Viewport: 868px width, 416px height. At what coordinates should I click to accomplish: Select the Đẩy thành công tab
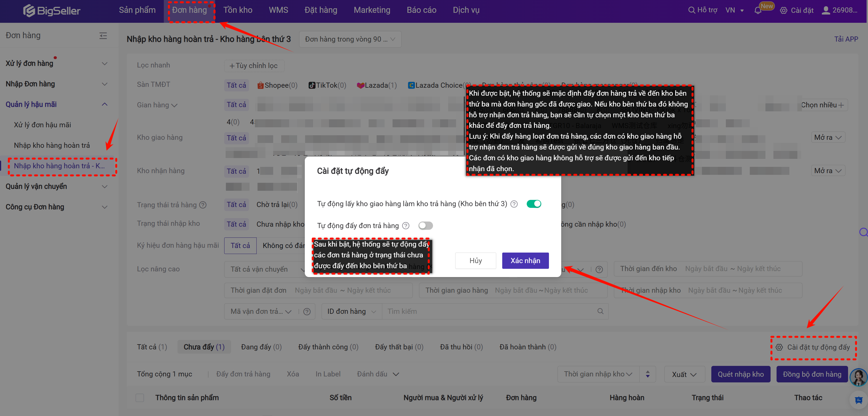(x=328, y=347)
